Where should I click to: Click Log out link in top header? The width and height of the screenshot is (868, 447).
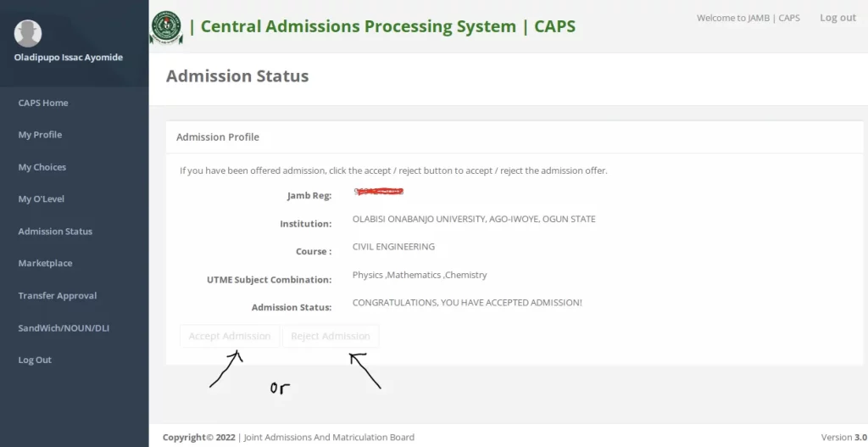[837, 18]
